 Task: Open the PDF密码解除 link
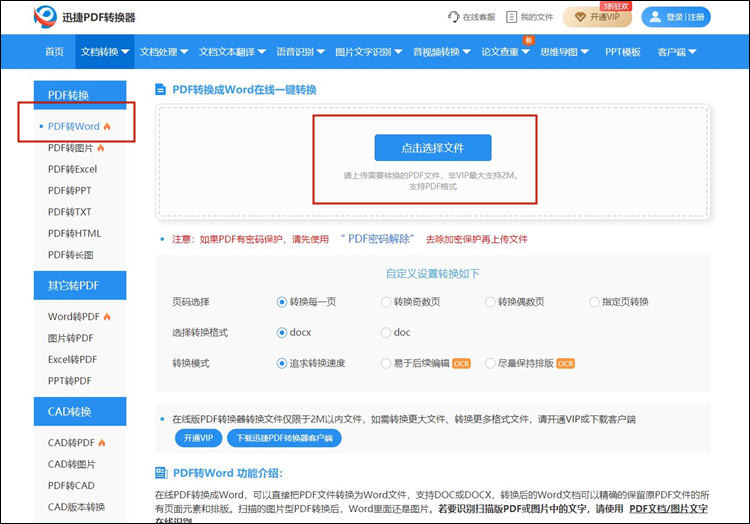click(379, 239)
